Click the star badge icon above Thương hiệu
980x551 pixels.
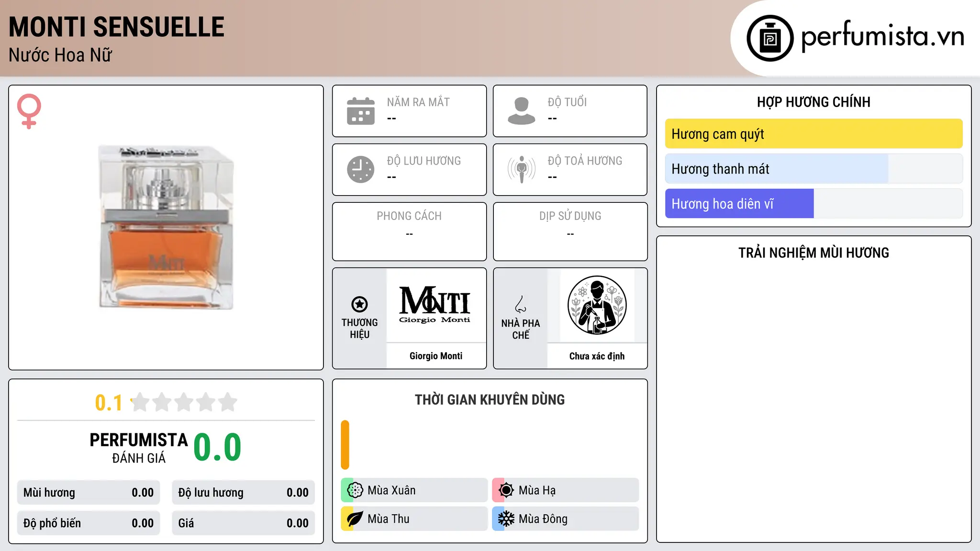[359, 304]
